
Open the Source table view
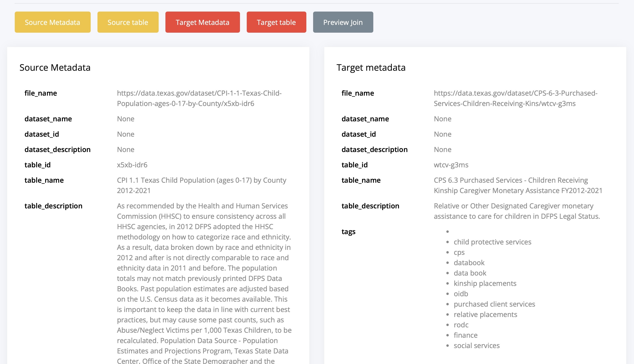click(128, 22)
